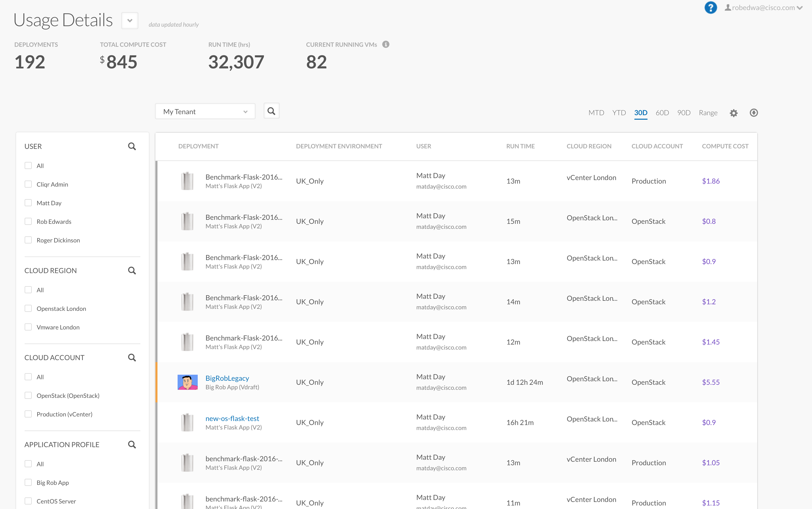Tick the Openstack London region checkbox
Viewport: 812px width, 509px height.
(x=28, y=308)
